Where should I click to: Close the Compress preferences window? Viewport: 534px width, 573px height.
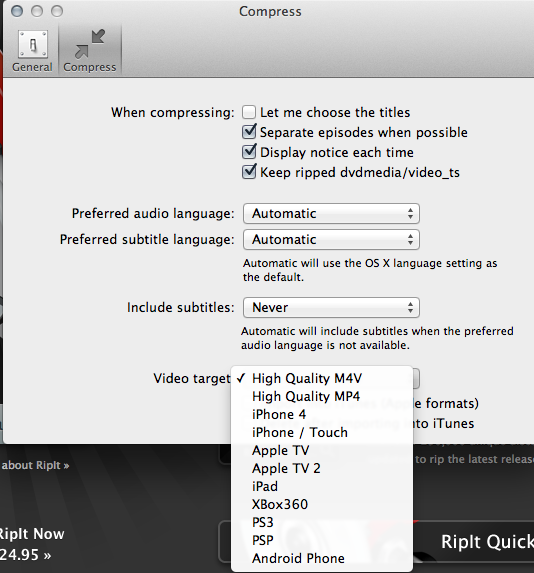(x=17, y=11)
